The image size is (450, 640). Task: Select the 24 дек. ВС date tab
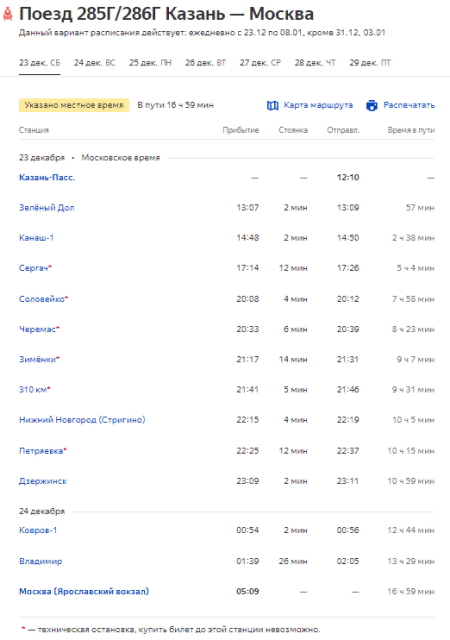point(95,63)
